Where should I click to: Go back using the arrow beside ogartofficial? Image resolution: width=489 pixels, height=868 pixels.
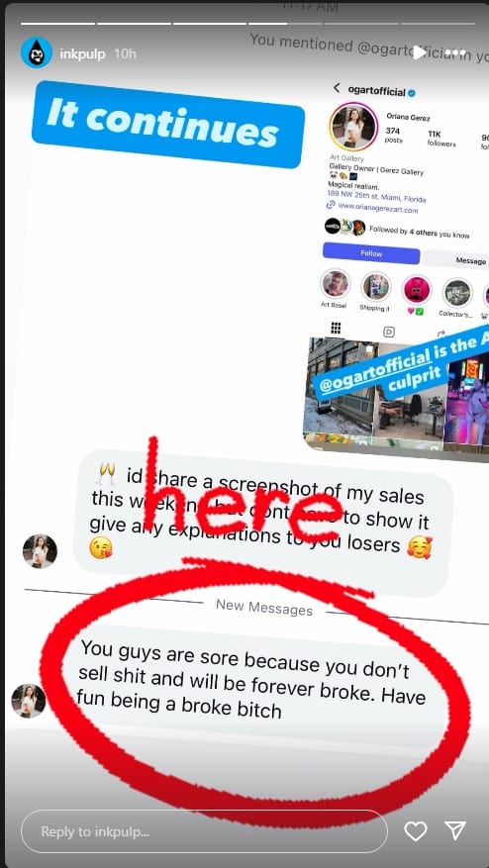(x=337, y=87)
